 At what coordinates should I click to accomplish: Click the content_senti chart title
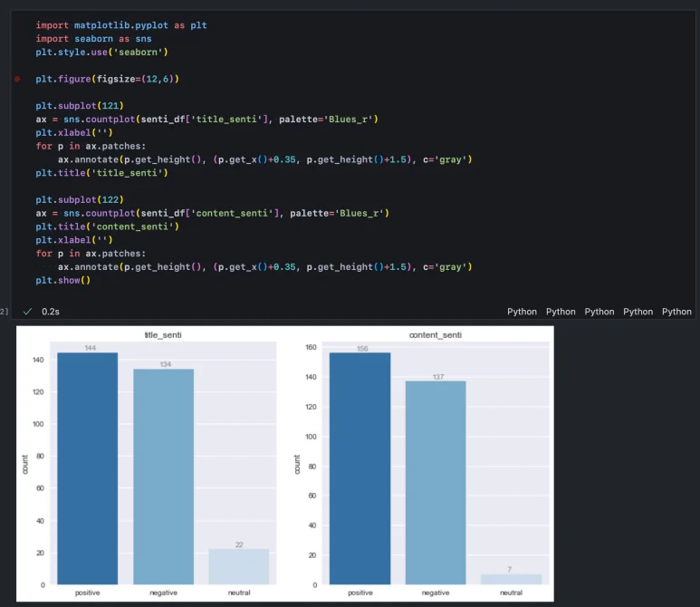click(436, 335)
